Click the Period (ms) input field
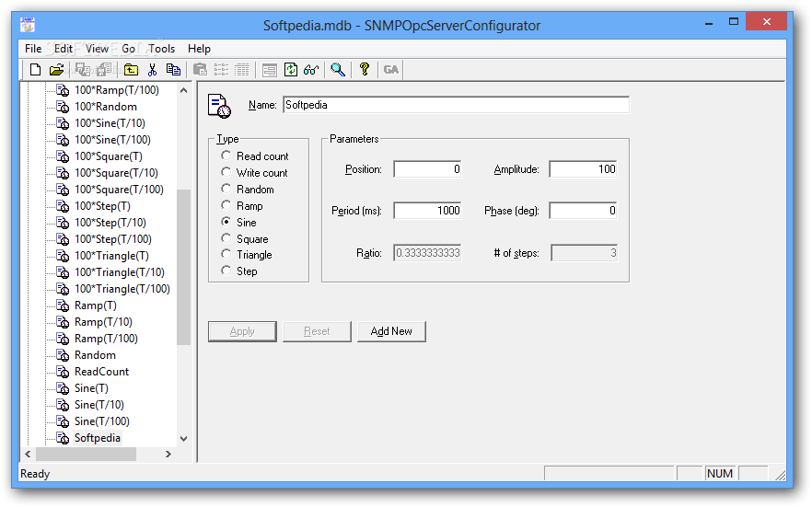 pos(427,211)
